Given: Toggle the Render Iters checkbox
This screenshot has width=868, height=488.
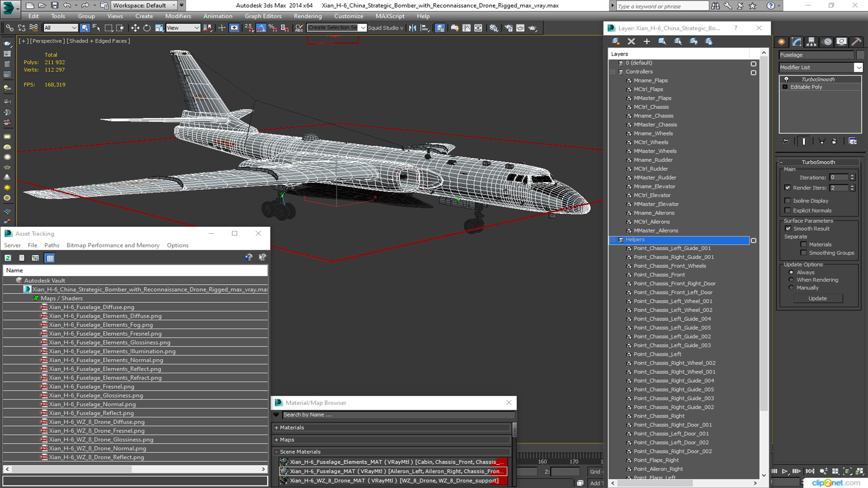Looking at the screenshot, I should click(788, 188).
